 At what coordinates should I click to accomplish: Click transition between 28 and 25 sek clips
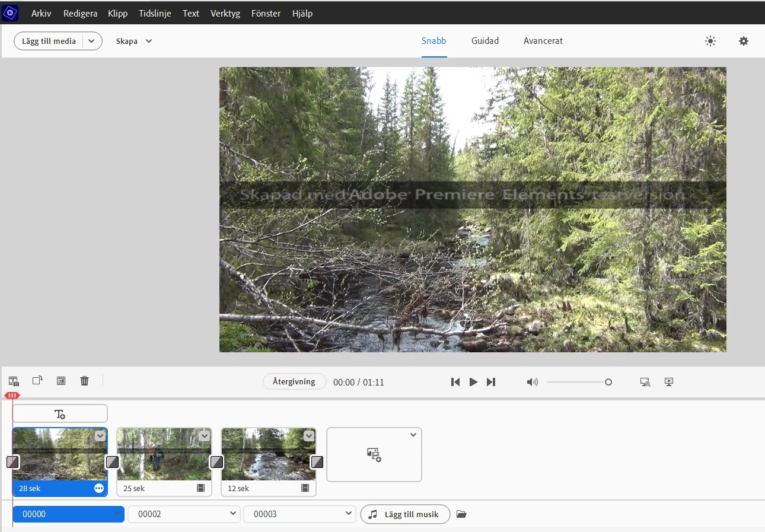coord(112,461)
